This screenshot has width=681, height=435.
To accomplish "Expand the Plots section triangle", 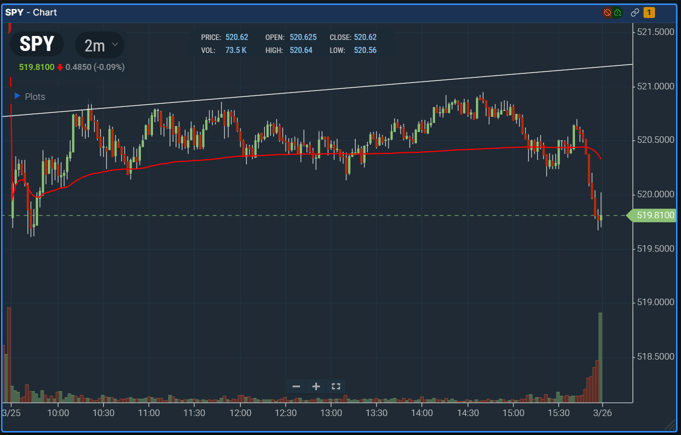I will pyautogui.click(x=17, y=97).
